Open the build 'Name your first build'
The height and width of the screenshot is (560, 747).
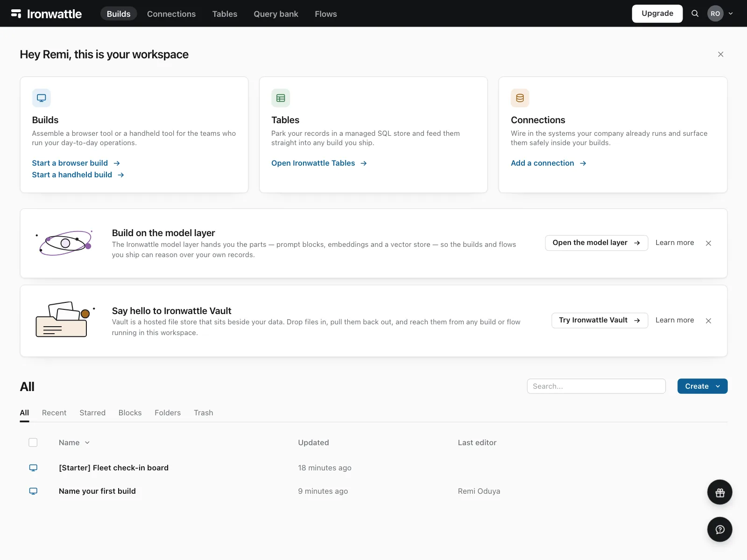(x=97, y=491)
